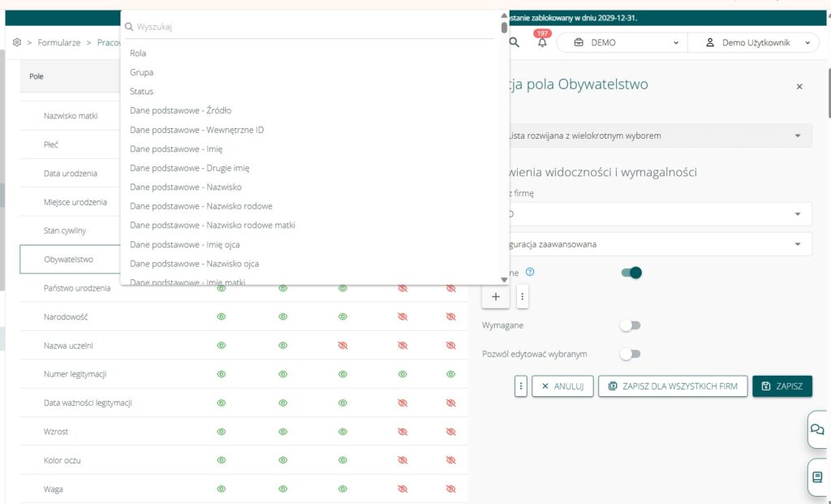The image size is (831, 504).
Task: Click leftmost eye icon in Wzrost row
Action: click(221, 432)
